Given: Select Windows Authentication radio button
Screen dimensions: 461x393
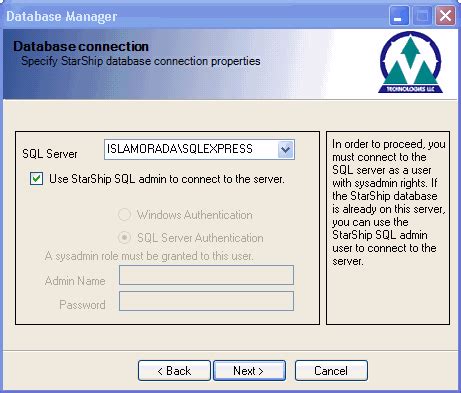Looking at the screenshot, I should pos(124,215).
